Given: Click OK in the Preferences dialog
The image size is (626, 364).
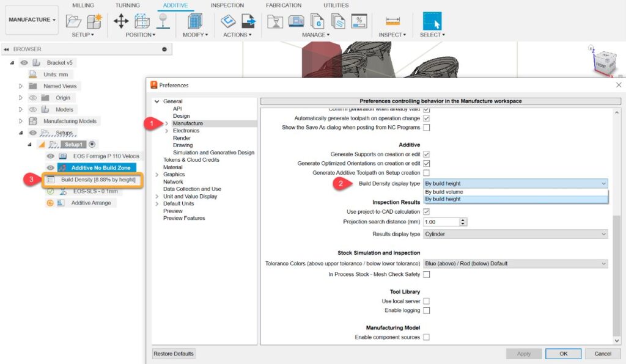Looking at the screenshot, I should (563, 354).
